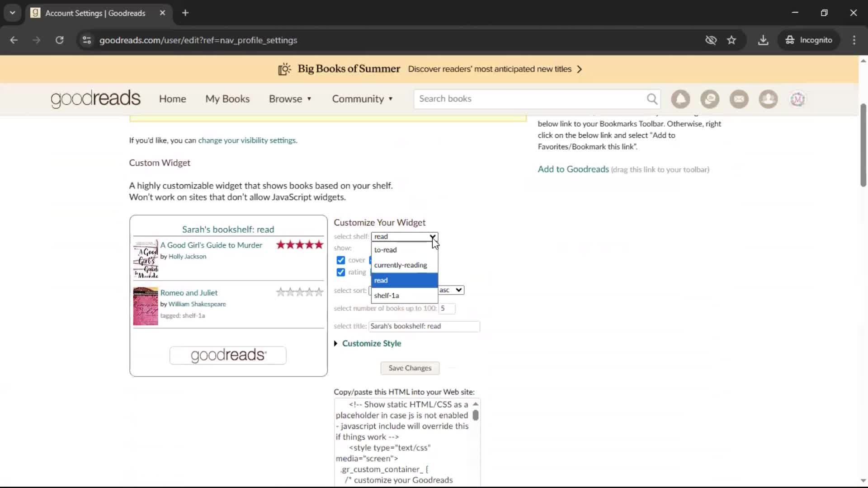Click Add to Goodreads bookmarklet link

click(573, 169)
